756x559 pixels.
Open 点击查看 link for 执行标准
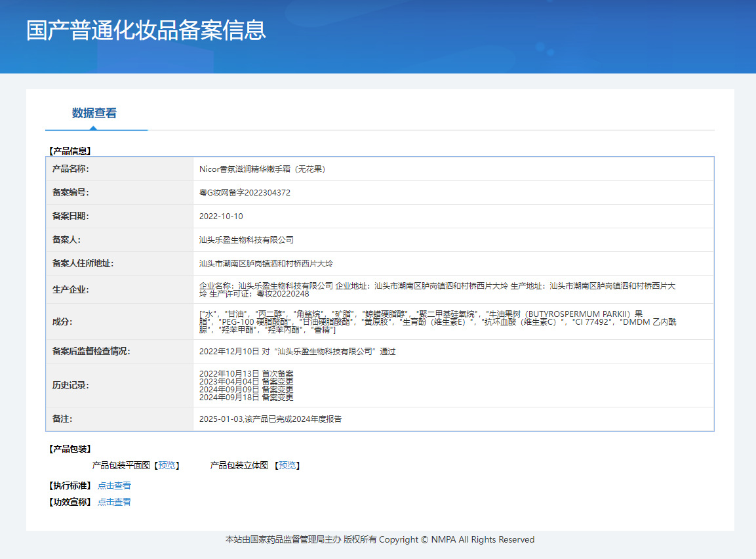[114, 486]
